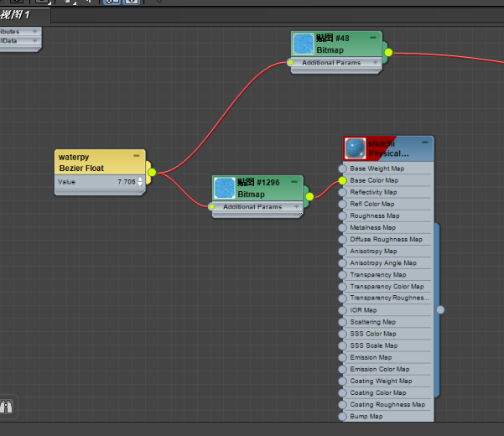The height and width of the screenshot is (436, 504).
Task: Collapse the waterpy Bezier Float node
Action: pos(137,155)
